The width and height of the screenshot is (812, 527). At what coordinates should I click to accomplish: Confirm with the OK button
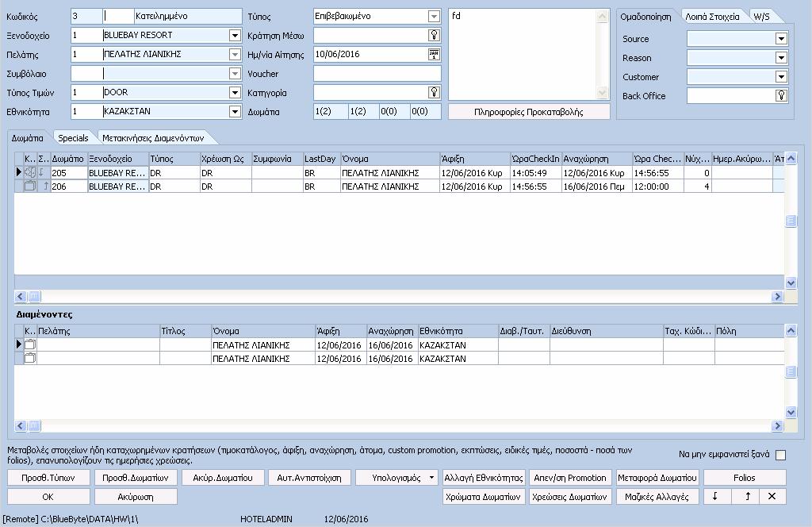pos(48,496)
